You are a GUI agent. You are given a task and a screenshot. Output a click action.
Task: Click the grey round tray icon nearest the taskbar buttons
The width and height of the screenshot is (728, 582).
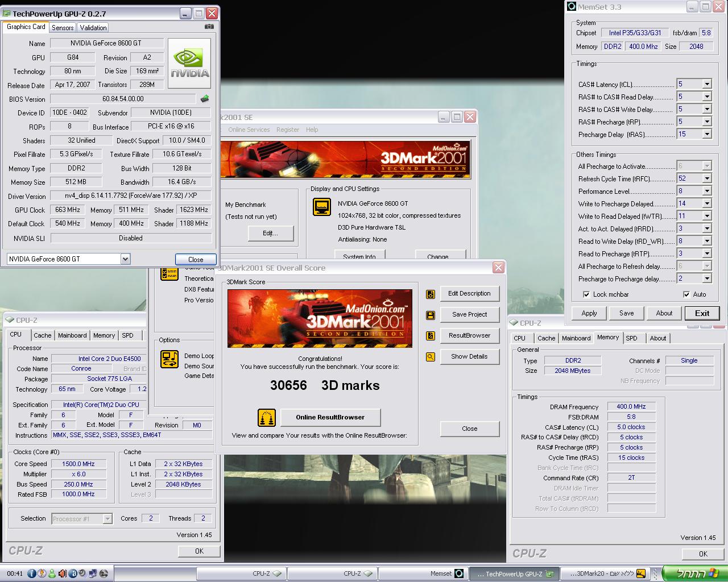tap(104, 573)
